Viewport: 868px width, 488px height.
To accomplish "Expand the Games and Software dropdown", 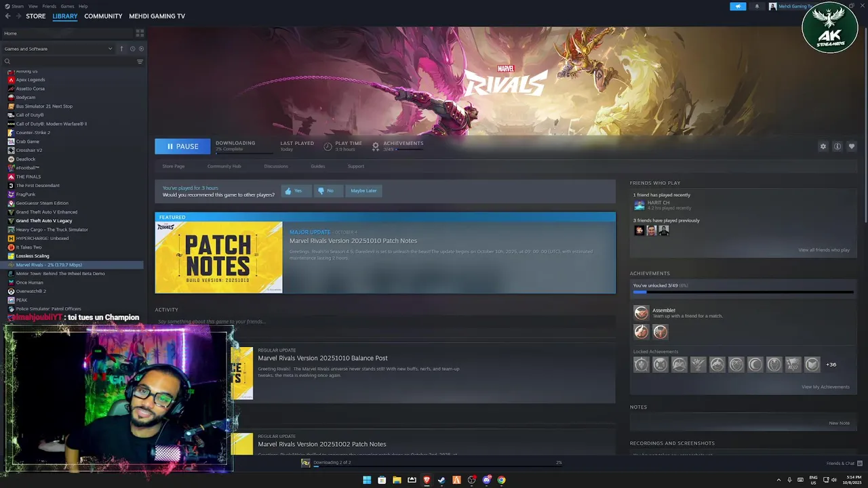I will tap(58, 49).
